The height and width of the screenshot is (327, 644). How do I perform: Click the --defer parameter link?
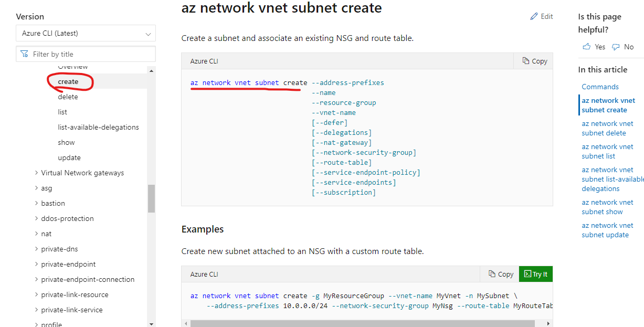pyautogui.click(x=330, y=122)
